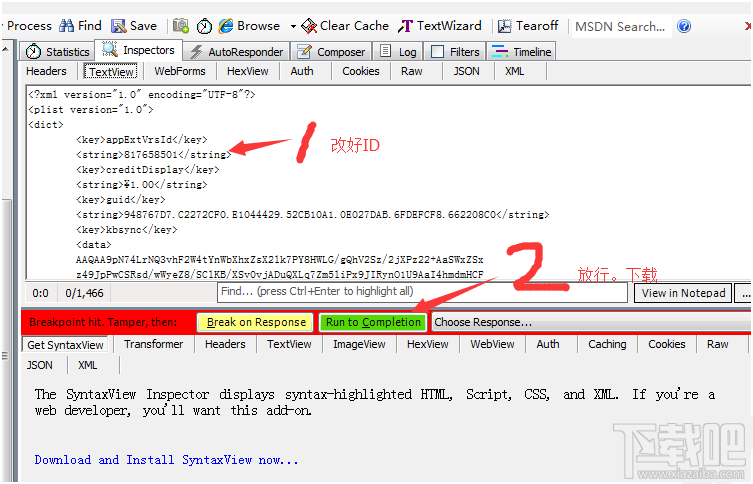Image resolution: width=753 pixels, height=484 pixels.
Task: Click the Find binoculars toolbar button
Action: [x=80, y=26]
